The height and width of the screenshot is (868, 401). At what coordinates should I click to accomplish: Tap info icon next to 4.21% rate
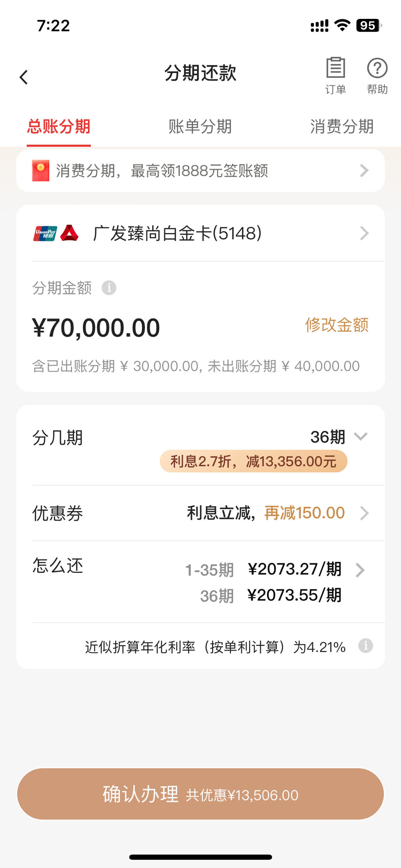coord(365,646)
